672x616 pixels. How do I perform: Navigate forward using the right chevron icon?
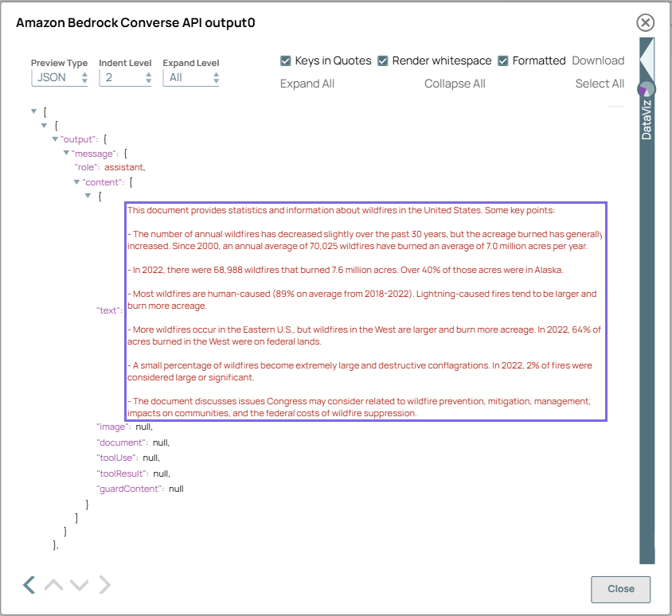(104, 585)
